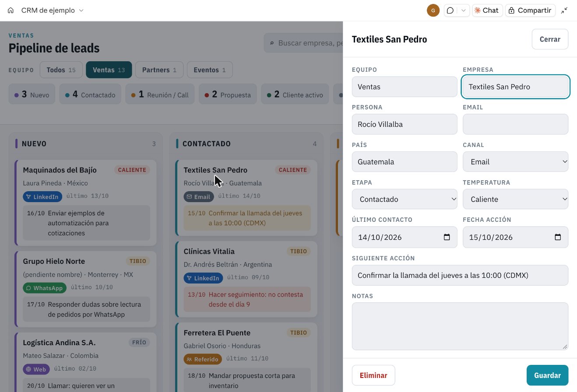Click the Siguiente acción text field
577x392 pixels.
pyautogui.click(x=460, y=276)
